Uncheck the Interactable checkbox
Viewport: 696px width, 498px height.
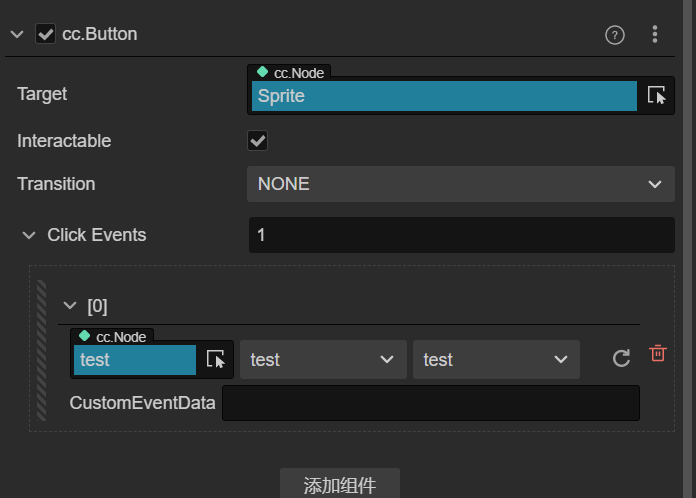click(x=258, y=141)
